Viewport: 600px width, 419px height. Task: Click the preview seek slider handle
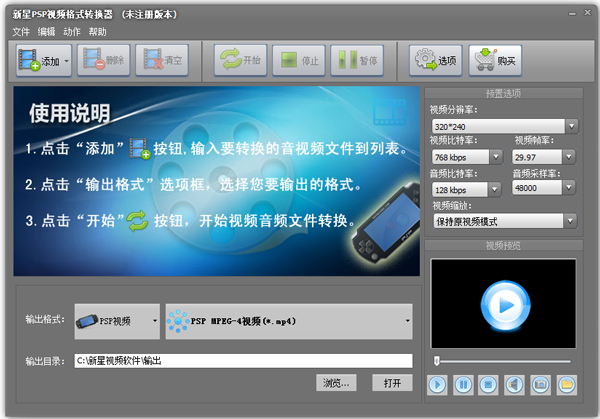(437, 361)
